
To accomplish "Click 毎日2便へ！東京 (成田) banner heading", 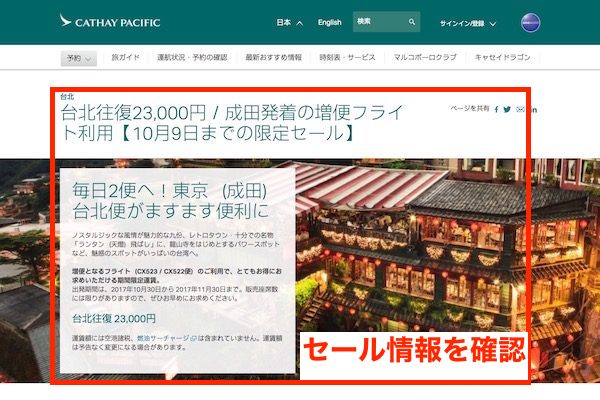I will [171, 201].
